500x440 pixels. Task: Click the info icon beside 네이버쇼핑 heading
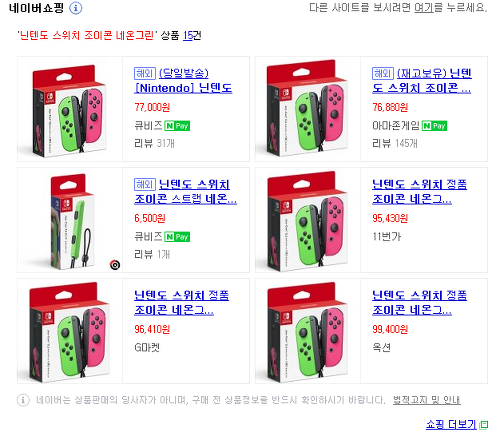(75, 8)
